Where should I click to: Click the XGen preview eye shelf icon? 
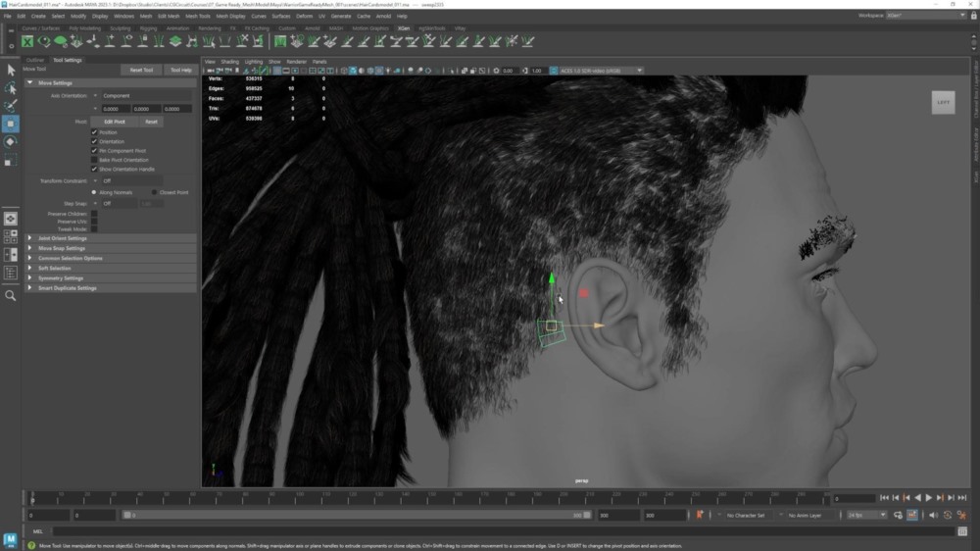click(x=44, y=41)
